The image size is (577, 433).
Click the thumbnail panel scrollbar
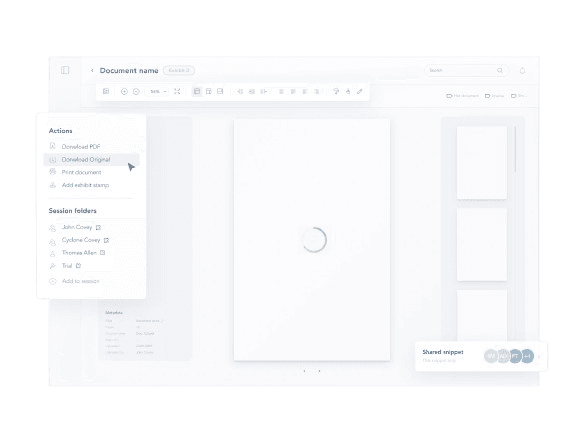point(515,149)
